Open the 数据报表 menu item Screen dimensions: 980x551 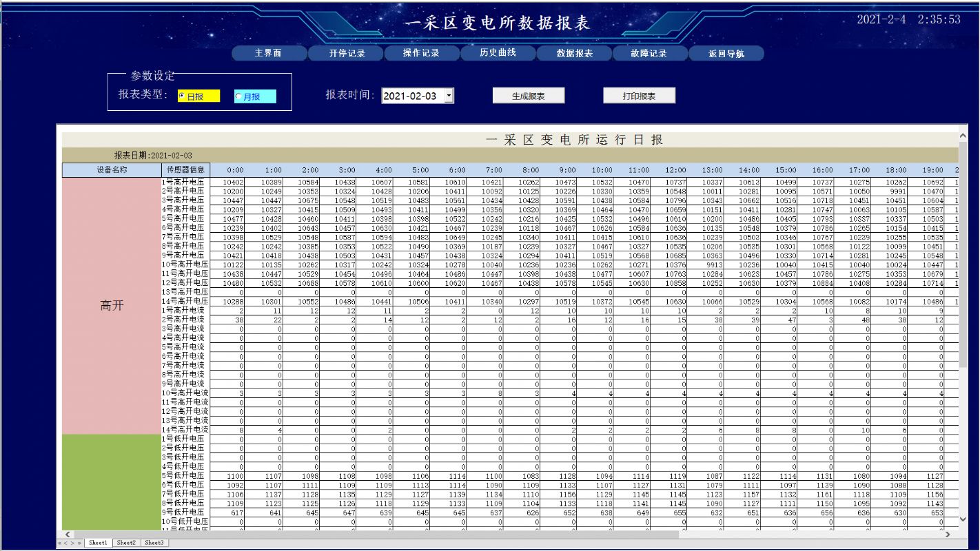tap(574, 53)
